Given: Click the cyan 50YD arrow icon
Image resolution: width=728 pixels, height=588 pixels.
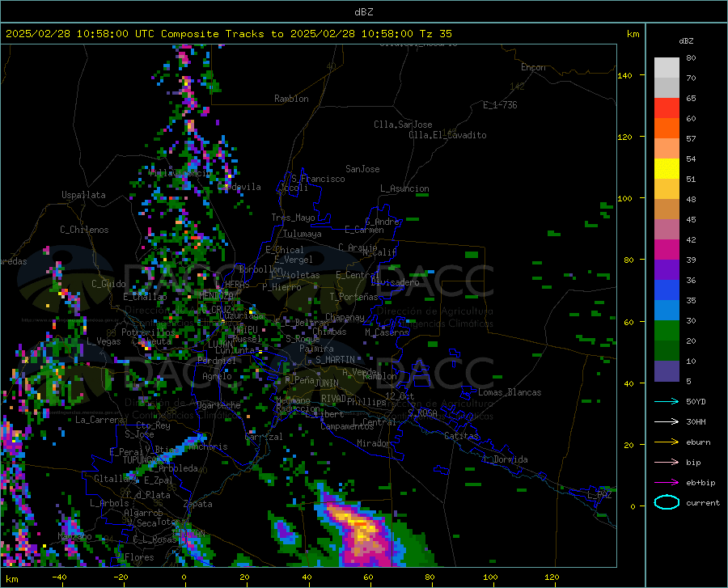Looking at the screenshot, I should (667, 401).
